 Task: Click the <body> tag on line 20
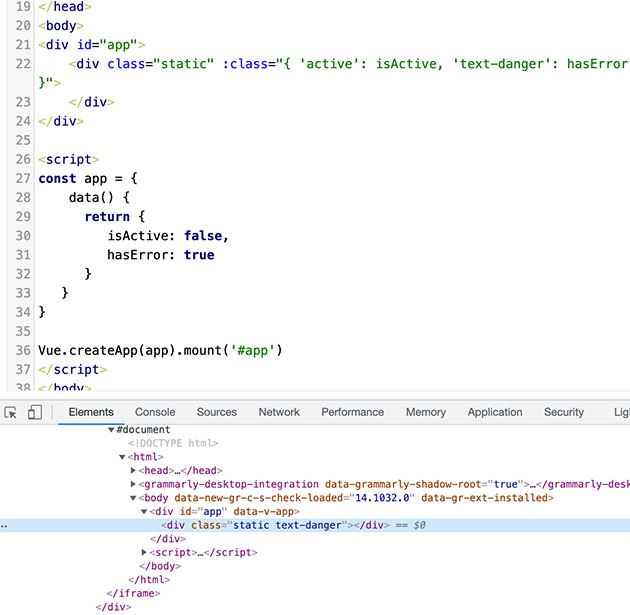61,26
